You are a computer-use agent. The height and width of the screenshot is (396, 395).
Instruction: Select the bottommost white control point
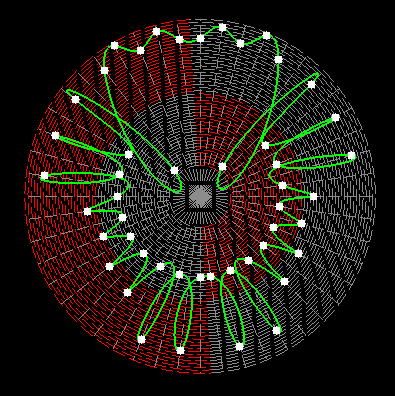click(x=180, y=350)
